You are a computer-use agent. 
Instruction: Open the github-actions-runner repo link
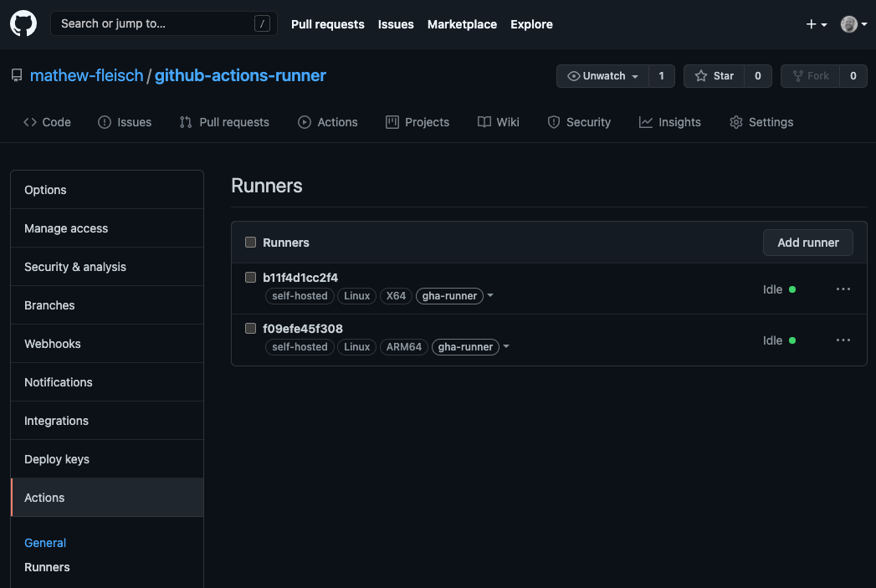coord(240,75)
